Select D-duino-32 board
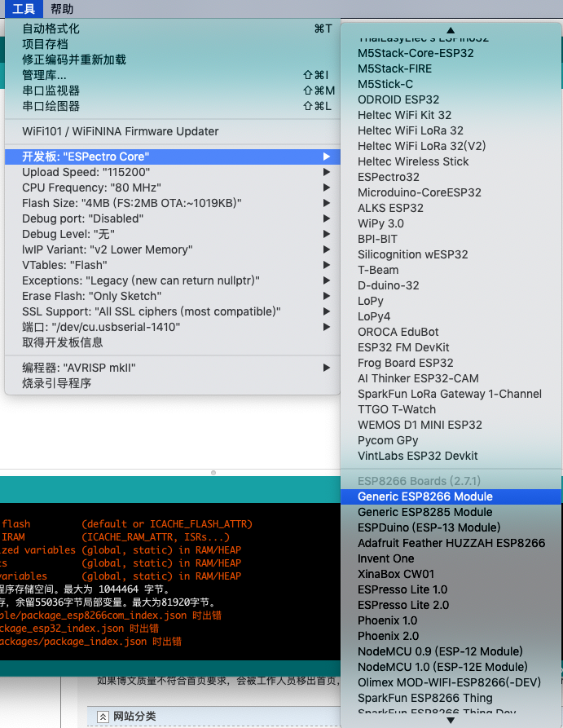The width and height of the screenshot is (563, 728). 451,285
